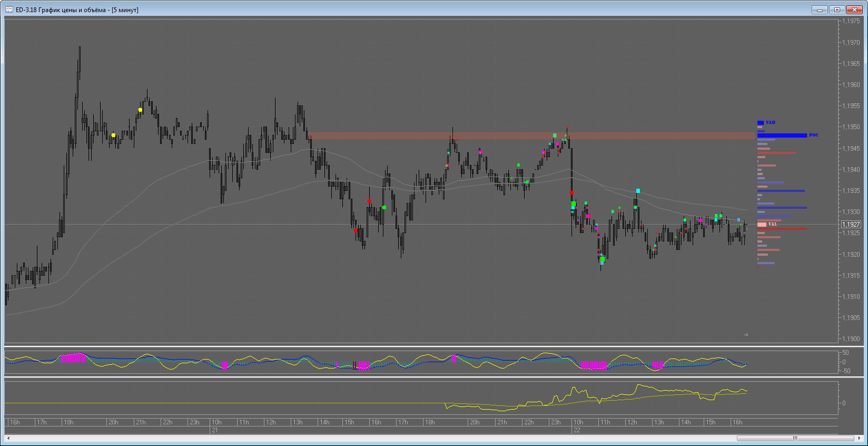The height and width of the screenshot is (446, 868).
Task: Click the 1,1940 price axis label
Action: 851,169
